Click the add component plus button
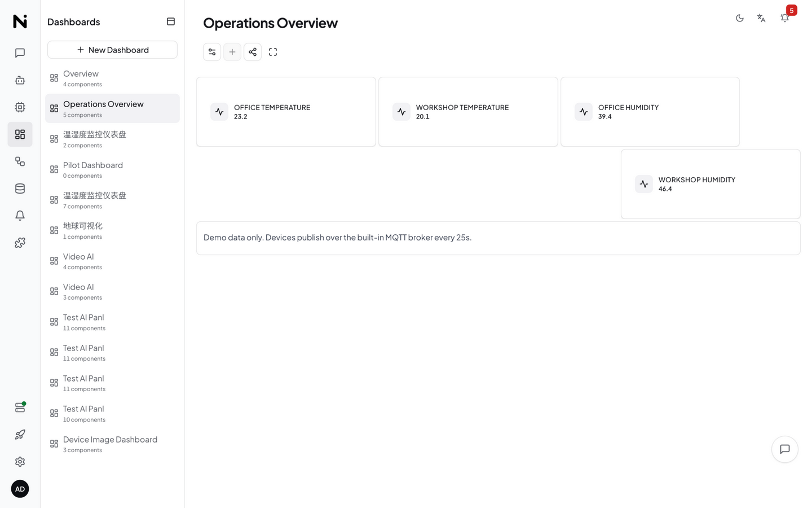 (x=232, y=52)
